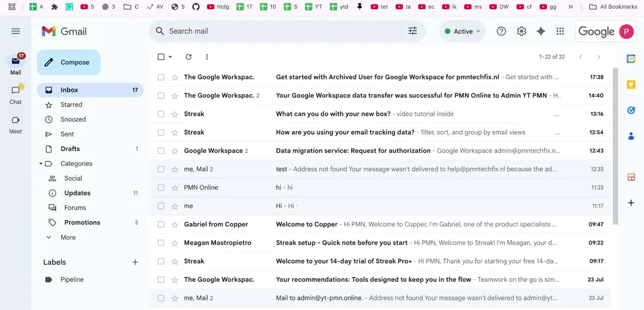Select 14-day trial Streak email checkbox
The image size is (644, 310).
[x=161, y=261]
